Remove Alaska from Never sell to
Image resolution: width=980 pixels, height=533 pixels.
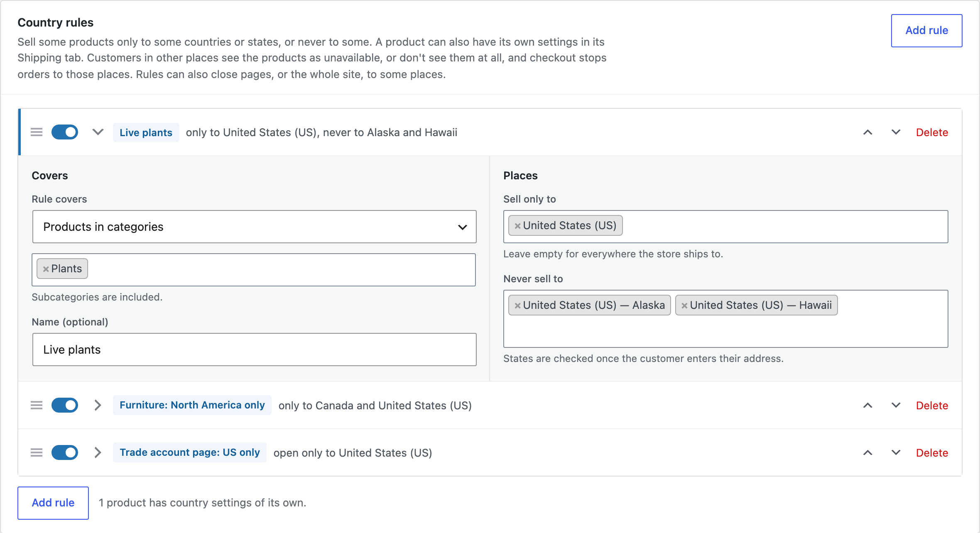(x=517, y=306)
